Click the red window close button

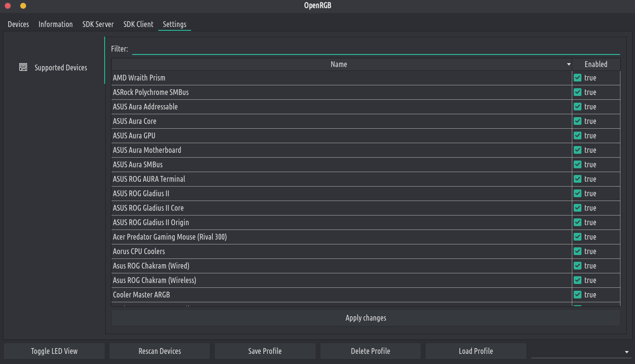click(8, 6)
